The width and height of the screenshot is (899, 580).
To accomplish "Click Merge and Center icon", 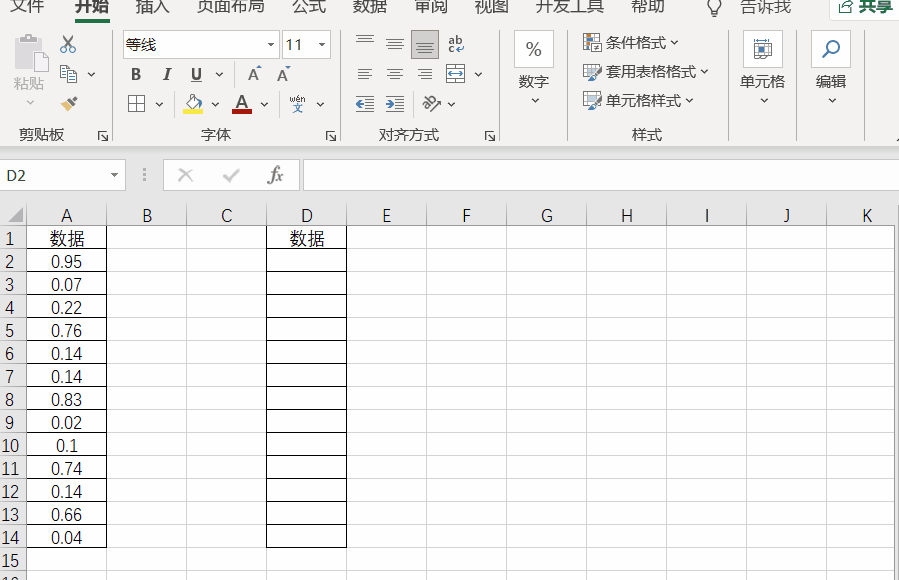I will point(455,74).
